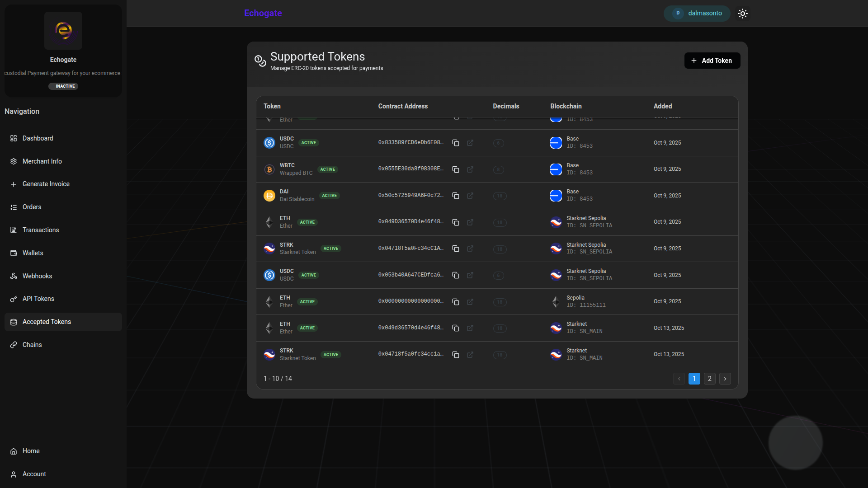The height and width of the screenshot is (488, 868).
Task: Open Starknet mainnet STRK explorer link
Action: (470, 355)
